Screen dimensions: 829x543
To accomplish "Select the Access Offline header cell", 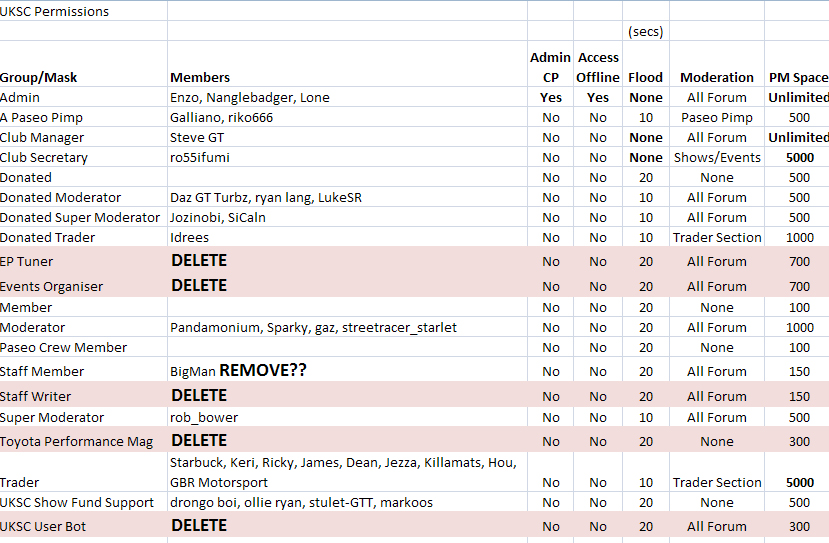I will point(598,64).
